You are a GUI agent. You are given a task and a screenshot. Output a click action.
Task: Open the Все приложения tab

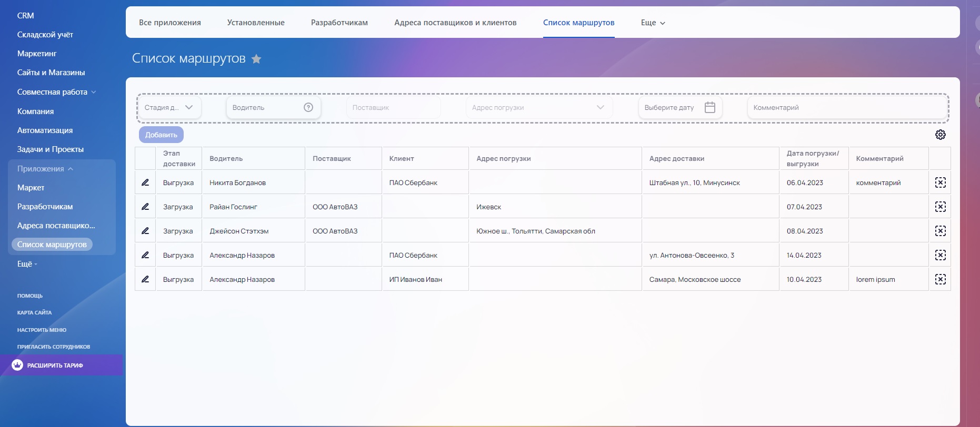[x=169, y=23]
